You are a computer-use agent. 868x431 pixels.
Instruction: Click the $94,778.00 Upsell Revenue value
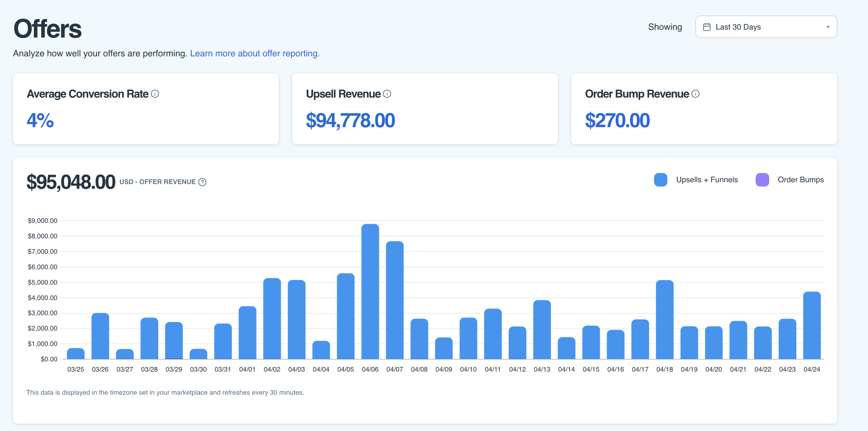350,120
